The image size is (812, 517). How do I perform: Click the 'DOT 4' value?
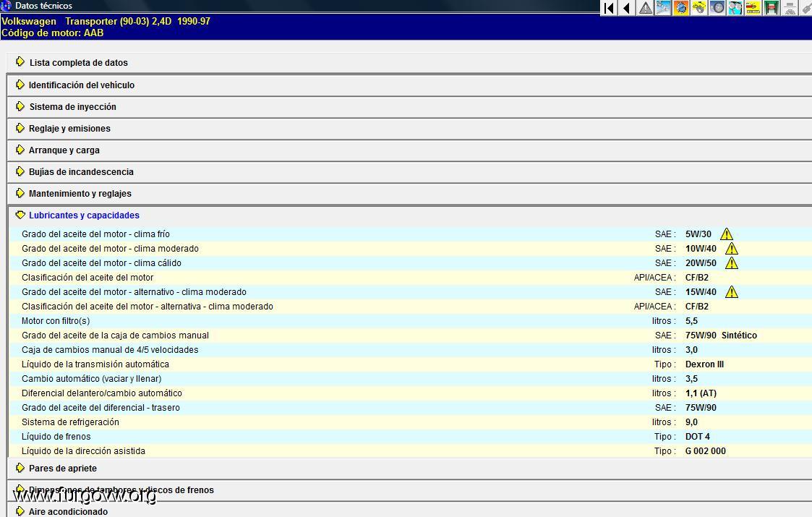[x=698, y=437]
